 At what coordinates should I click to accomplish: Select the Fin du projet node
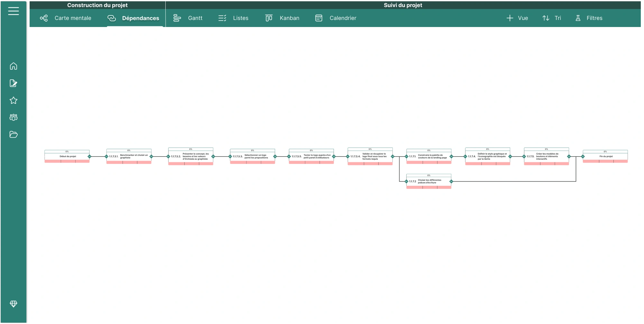[605, 157]
